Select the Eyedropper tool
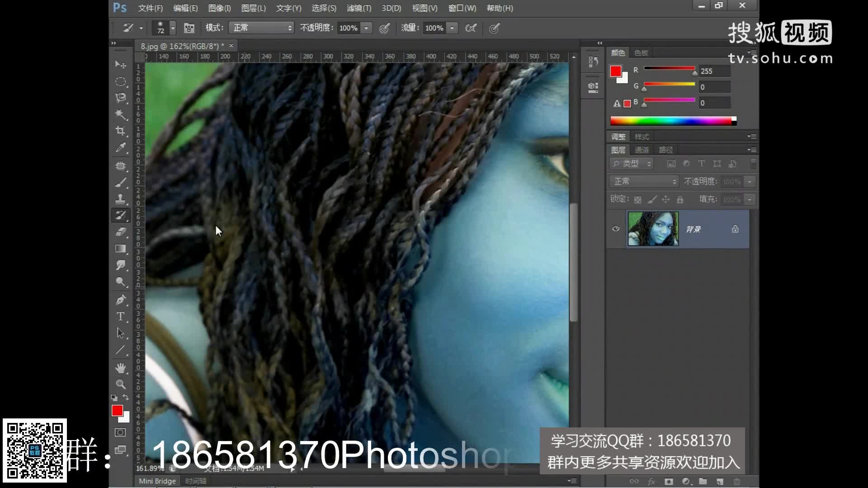The width and height of the screenshot is (868, 488). pos(120,147)
